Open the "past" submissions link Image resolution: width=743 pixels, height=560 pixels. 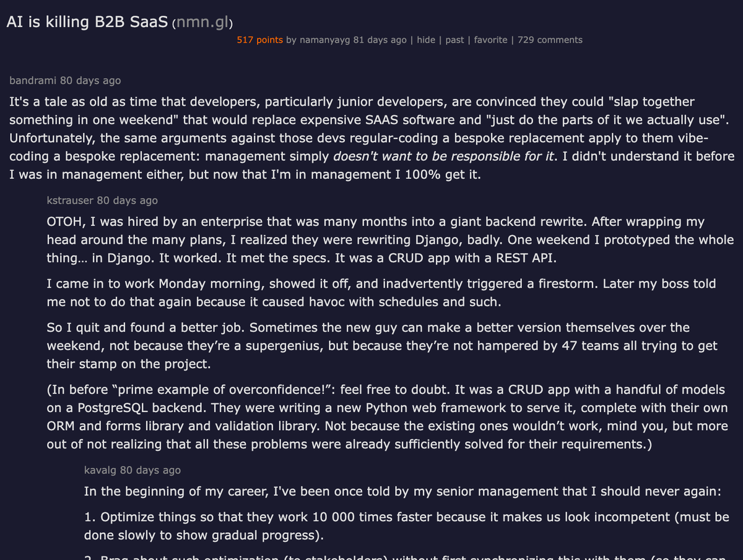coord(454,40)
